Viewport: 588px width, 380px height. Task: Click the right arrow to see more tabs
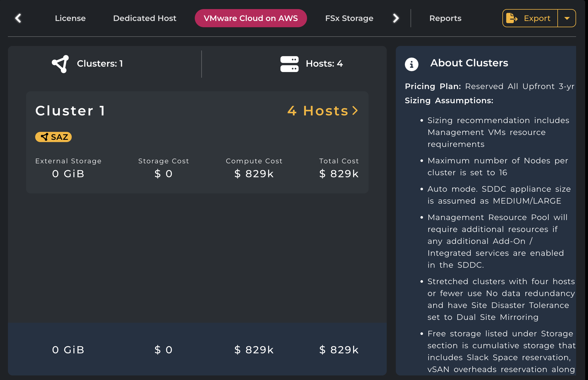[x=396, y=18]
